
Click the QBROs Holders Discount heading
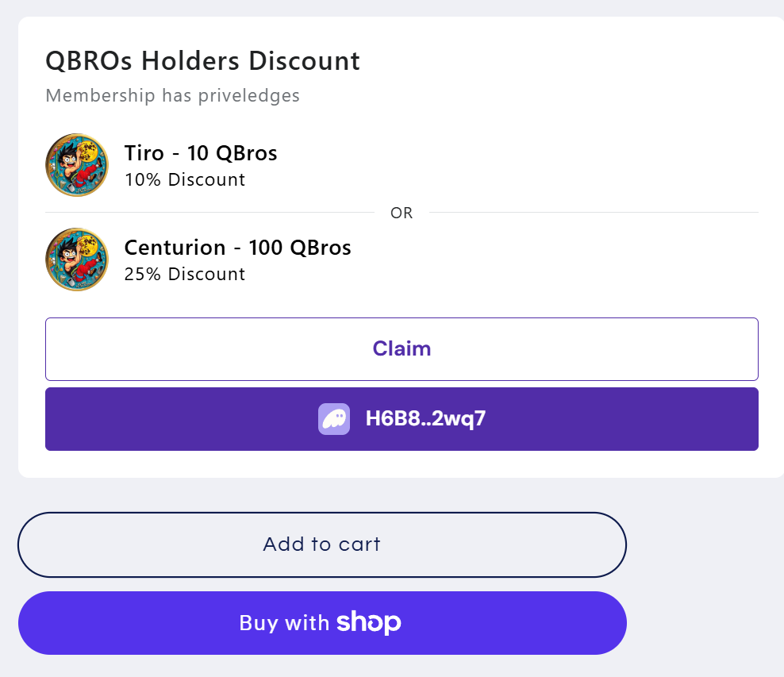pyautogui.click(x=202, y=60)
